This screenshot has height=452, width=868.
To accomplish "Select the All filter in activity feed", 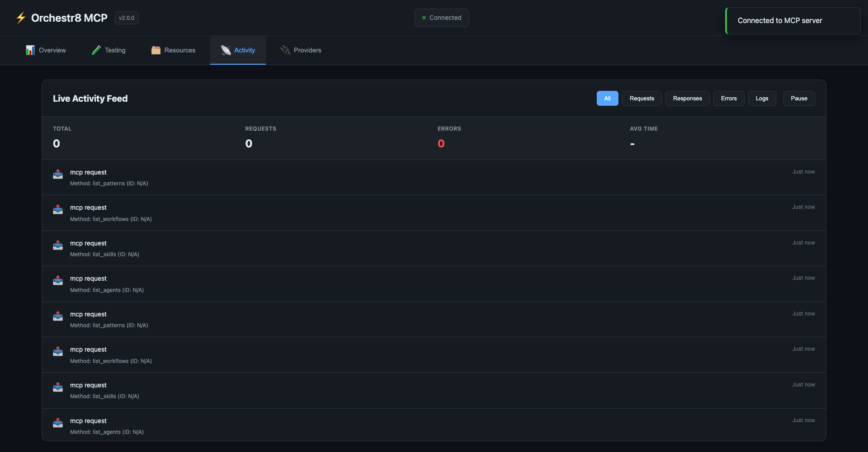I will point(607,99).
